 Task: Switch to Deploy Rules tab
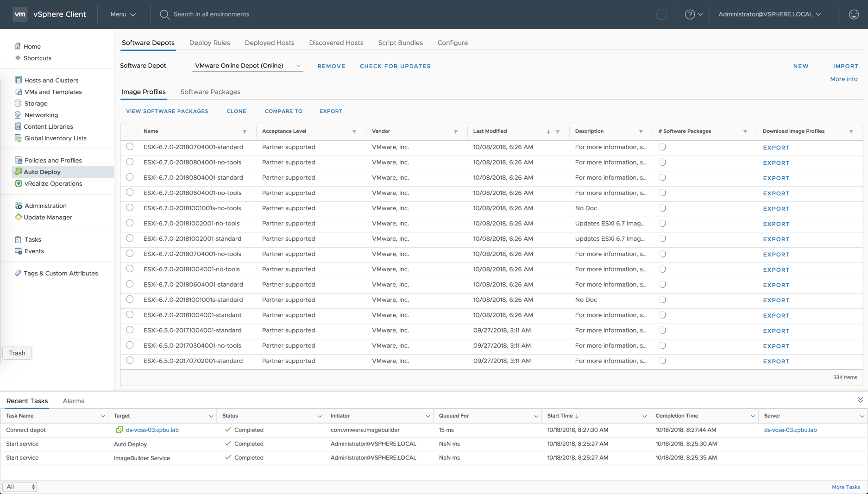click(x=209, y=43)
